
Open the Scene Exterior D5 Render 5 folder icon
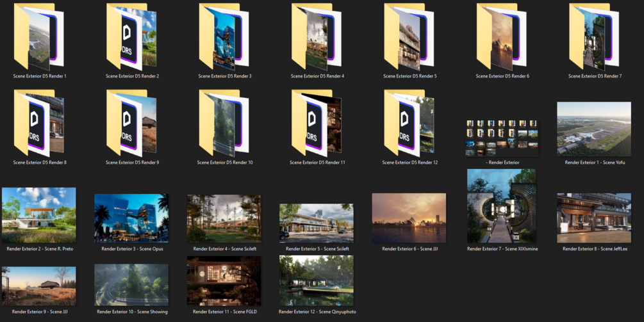coord(409,37)
